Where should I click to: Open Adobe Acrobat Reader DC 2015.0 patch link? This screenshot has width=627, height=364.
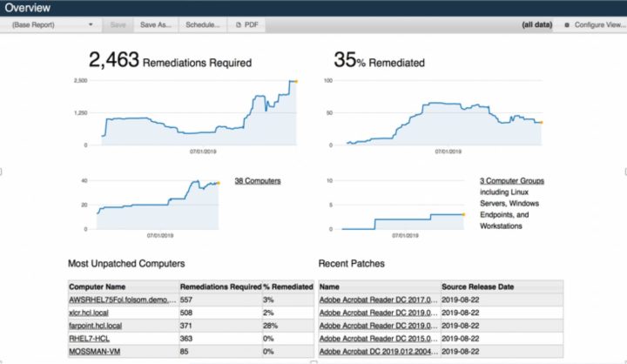[x=378, y=339]
